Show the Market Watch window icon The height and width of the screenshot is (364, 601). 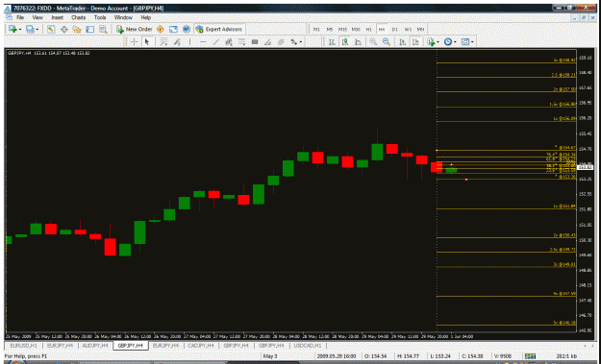(51, 29)
